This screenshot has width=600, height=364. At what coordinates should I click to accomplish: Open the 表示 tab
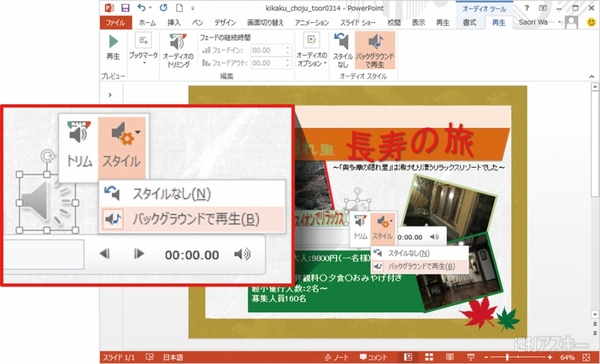point(418,23)
